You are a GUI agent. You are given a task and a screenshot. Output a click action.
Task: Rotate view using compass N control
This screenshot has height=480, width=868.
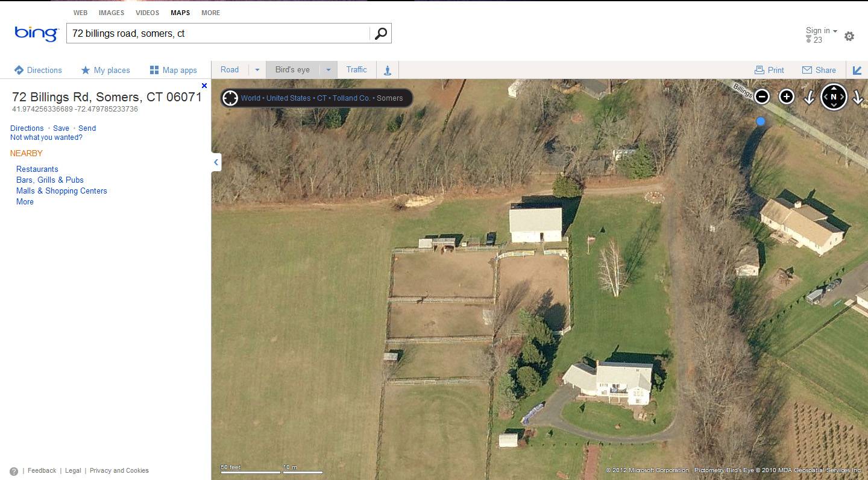click(x=834, y=96)
